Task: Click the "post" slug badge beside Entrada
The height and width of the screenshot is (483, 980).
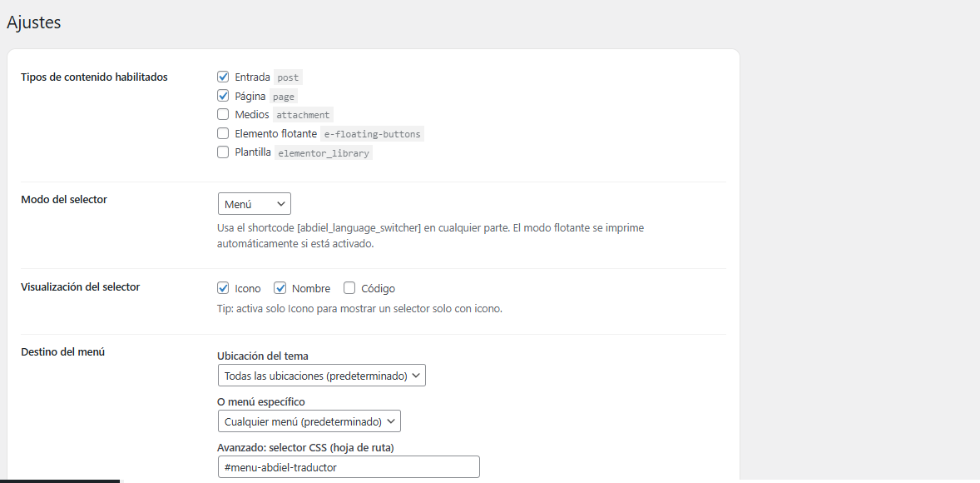Action: [287, 77]
